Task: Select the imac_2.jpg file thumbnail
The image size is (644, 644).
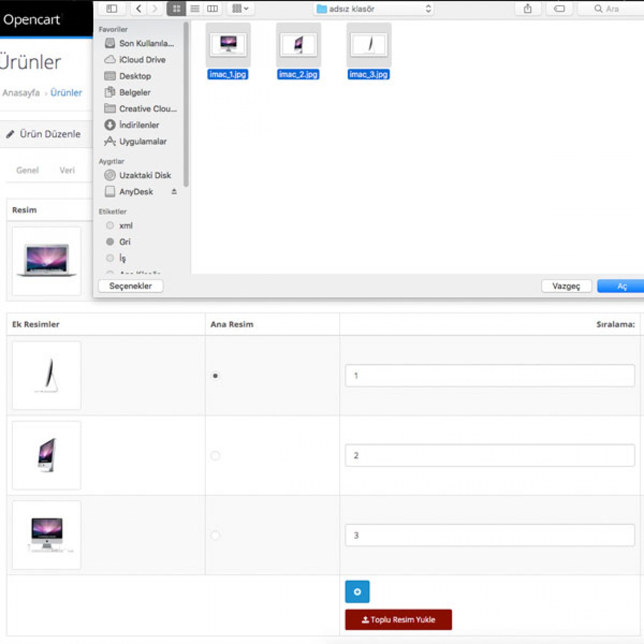Action: (x=298, y=45)
